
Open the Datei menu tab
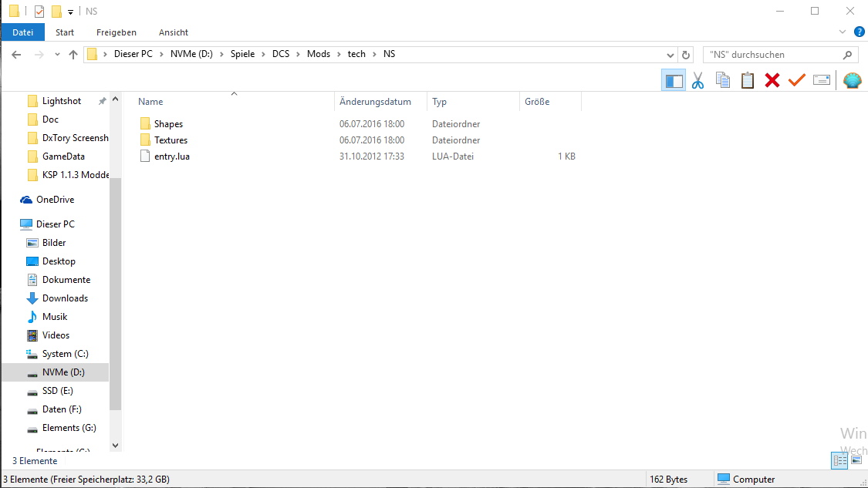pyautogui.click(x=22, y=32)
